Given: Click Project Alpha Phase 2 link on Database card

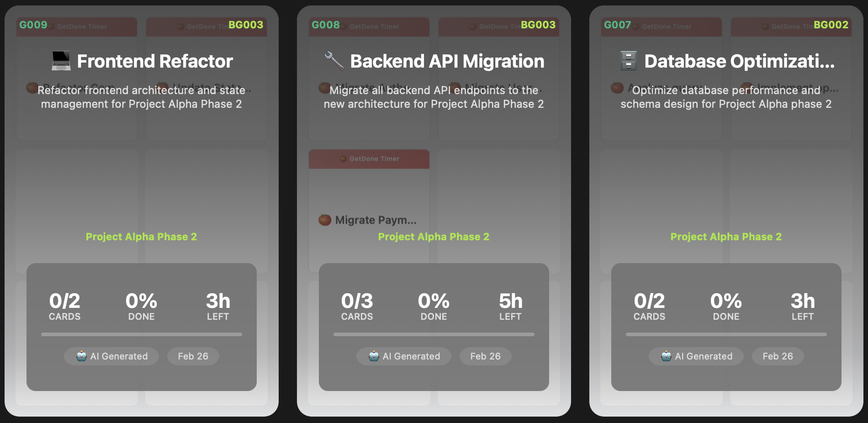Looking at the screenshot, I should tap(726, 237).
